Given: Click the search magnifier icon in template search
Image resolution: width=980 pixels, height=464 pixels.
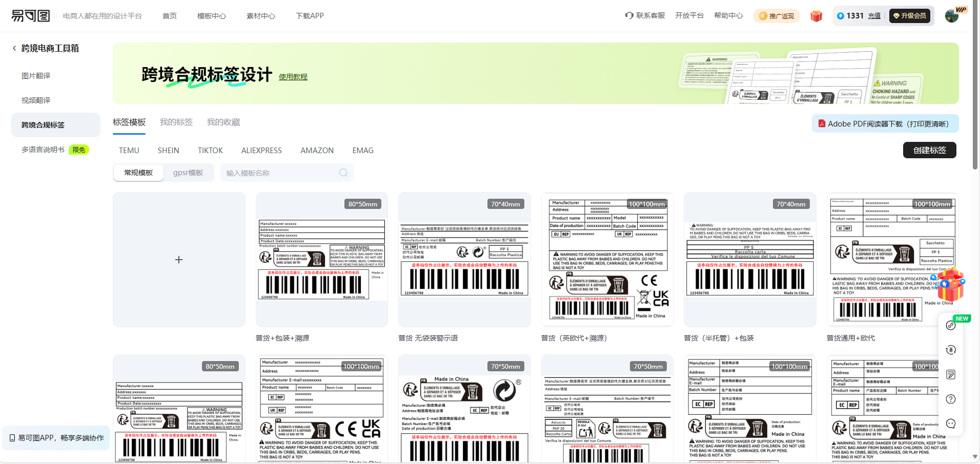Looking at the screenshot, I should (x=343, y=173).
